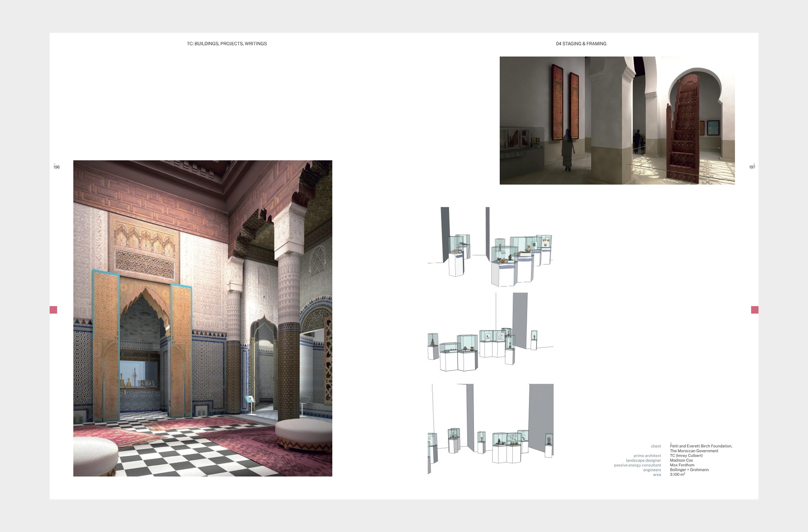Select 'Bollinger + Grohmann' engineers credit
The height and width of the screenshot is (532, 808).
(x=689, y=470)
